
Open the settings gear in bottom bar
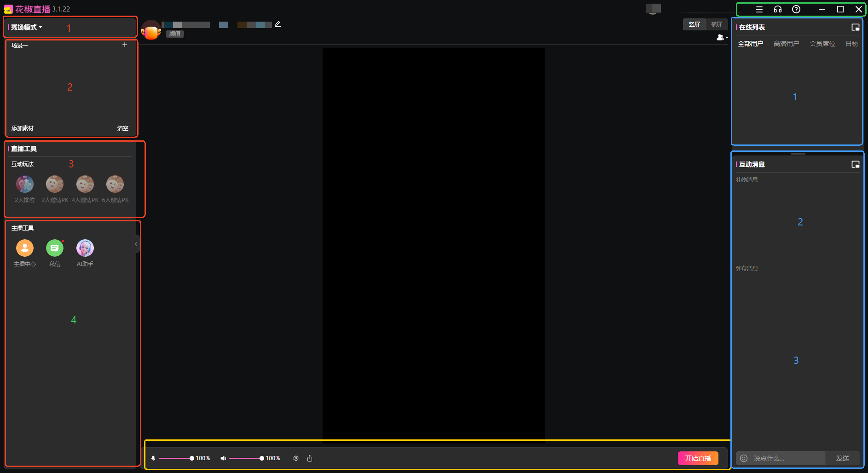[x=296, y=458]
